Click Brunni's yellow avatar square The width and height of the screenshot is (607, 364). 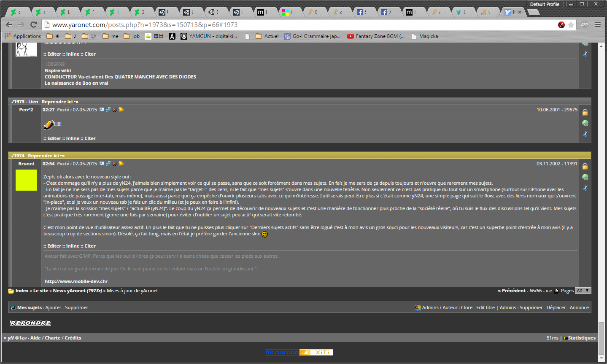click(26, 180)
